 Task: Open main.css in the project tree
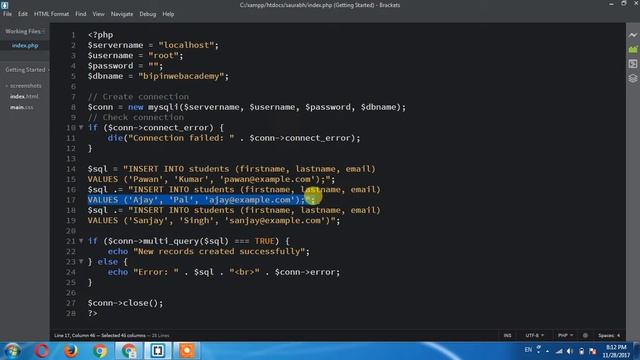(22, 107)
